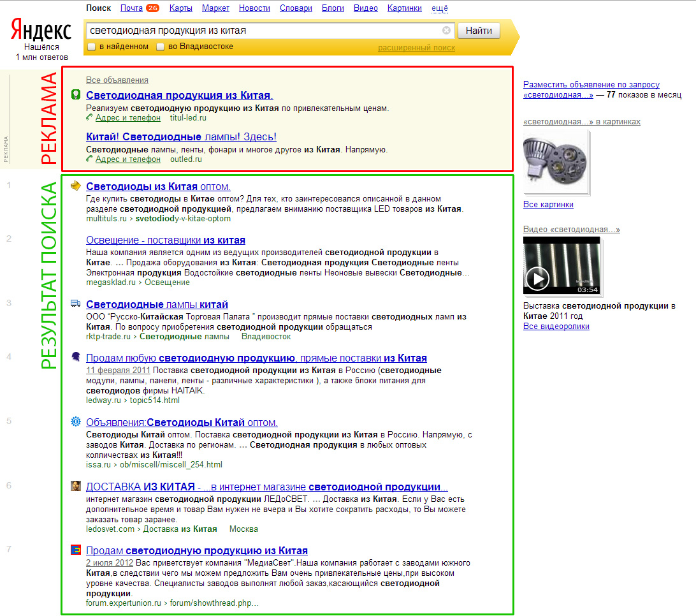Open ad 'Светодиодная продукция из Китая.'
Screen dimensions: 696x616
coord(179,95)
